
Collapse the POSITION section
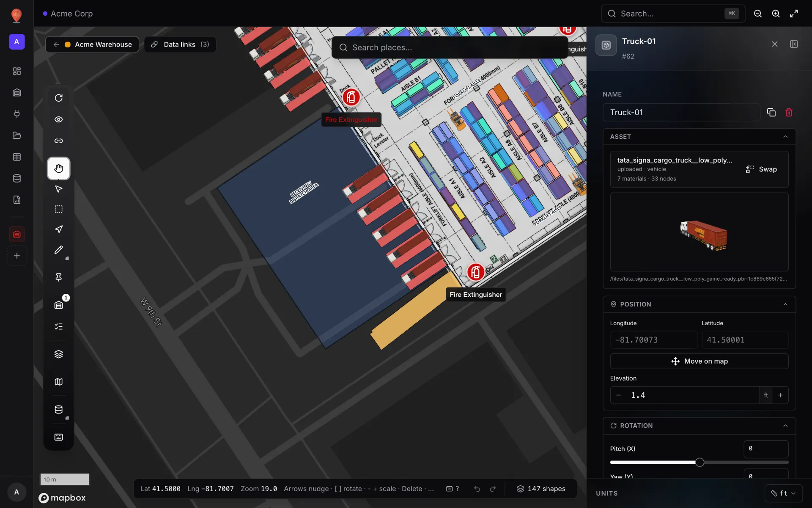(785, 304)
